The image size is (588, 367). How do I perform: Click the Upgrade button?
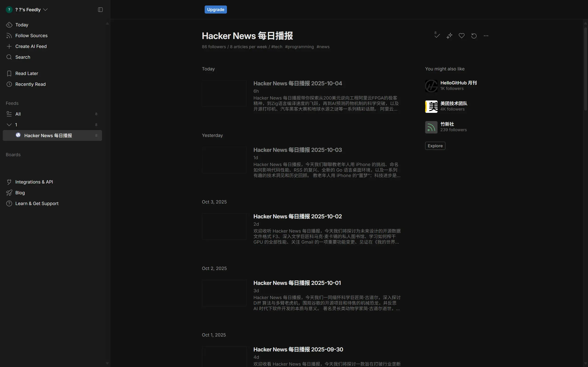[x=215, y=9]
